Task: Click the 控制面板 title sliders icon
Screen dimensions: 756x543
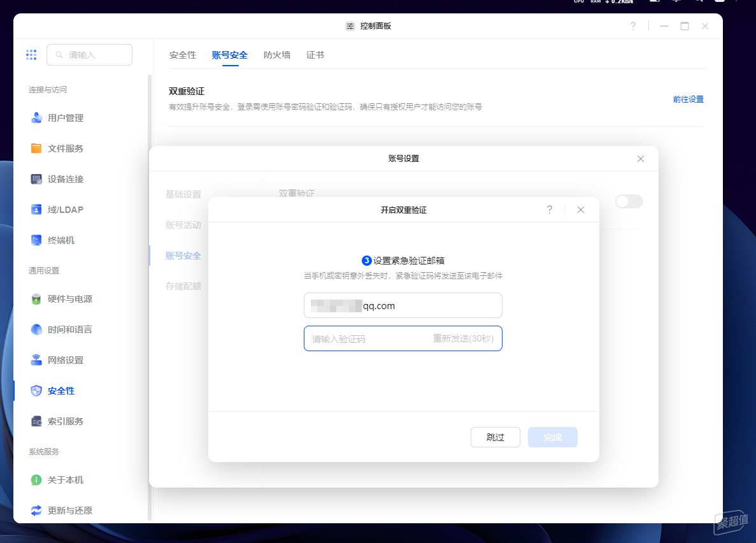Action: [350, 26]
